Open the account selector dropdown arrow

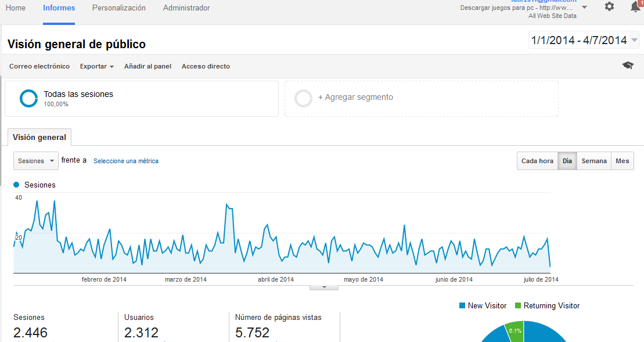click(x=584, y=8)
